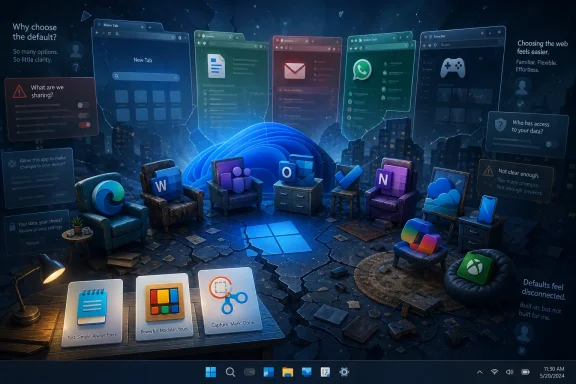Open the mail envelope icon in the red window
Image resolution: width=576 pixels, height=384 pixels.
click(x=294, y=71)
